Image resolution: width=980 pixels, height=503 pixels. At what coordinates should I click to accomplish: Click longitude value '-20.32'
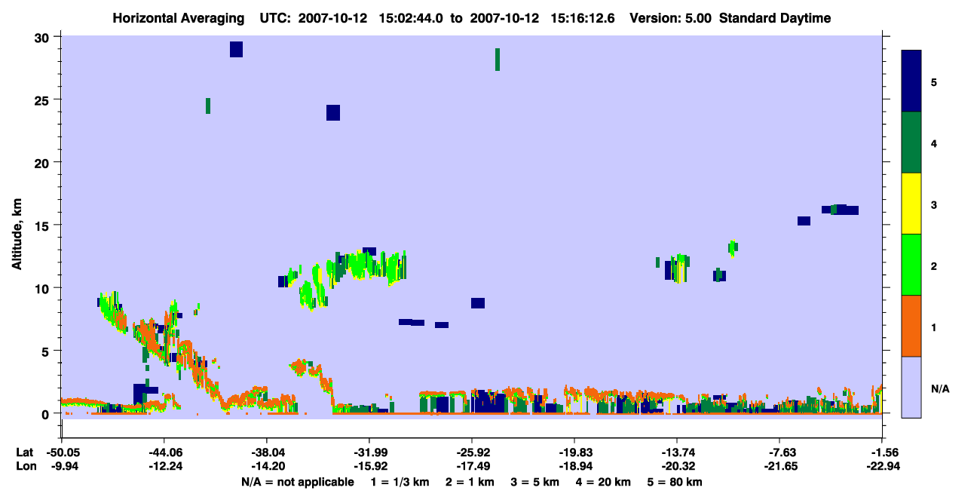pyautogui.click(x=677, y=466)
